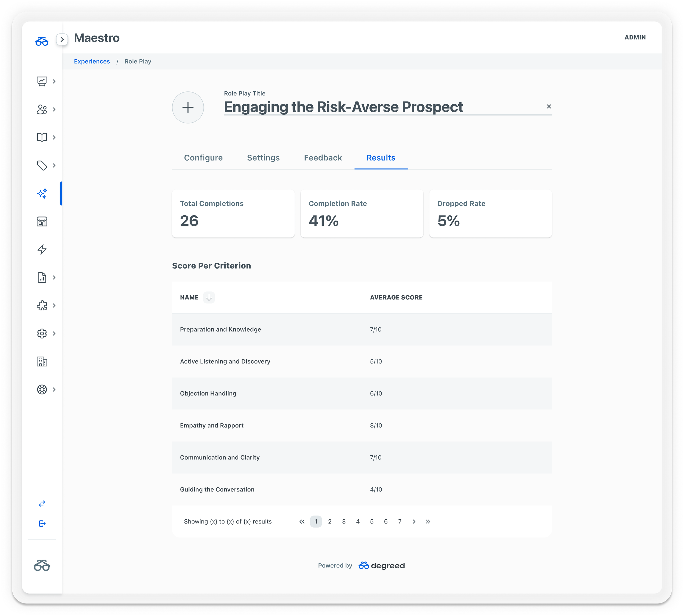Viewport: 684px width, 616px height.
Task: Expand the sidebar with the chevron button
Action: pos(62,40)
